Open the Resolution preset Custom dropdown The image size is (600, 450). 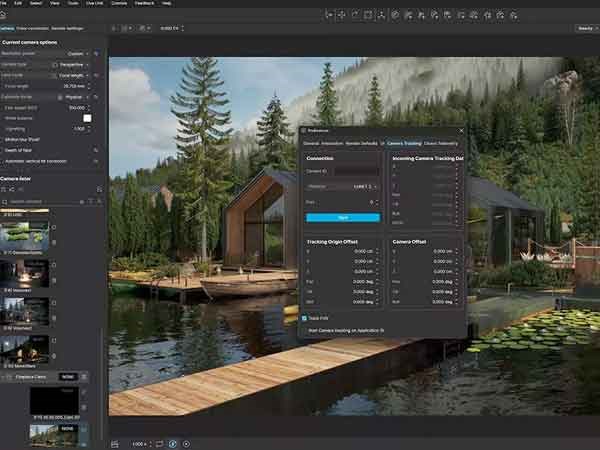point(74,53)
